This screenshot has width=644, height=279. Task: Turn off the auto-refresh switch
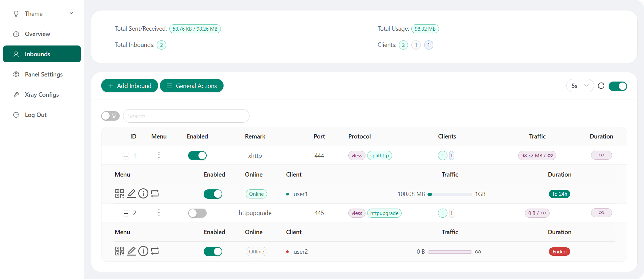pyautogui.click(x=618, y=86)
